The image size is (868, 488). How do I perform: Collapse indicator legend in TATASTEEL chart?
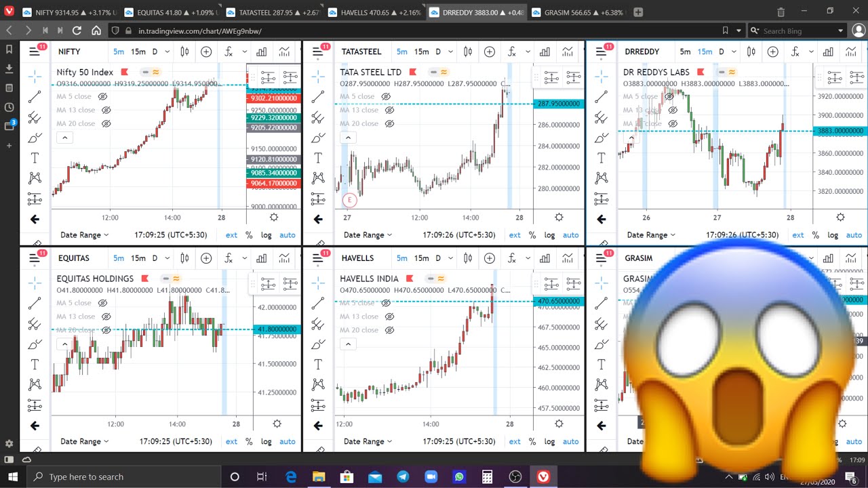tap(348, 138)
